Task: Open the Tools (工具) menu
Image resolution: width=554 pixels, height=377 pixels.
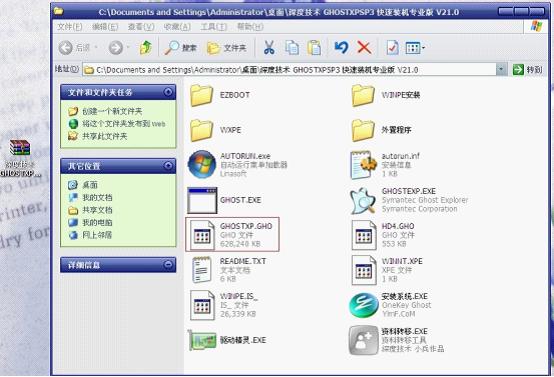Action: (x=213, y=27)
